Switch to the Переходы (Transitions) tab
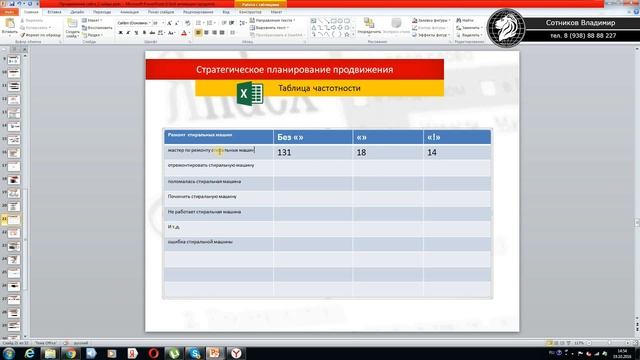The width and height of the screenshot is (640, 360). (102, 12)
